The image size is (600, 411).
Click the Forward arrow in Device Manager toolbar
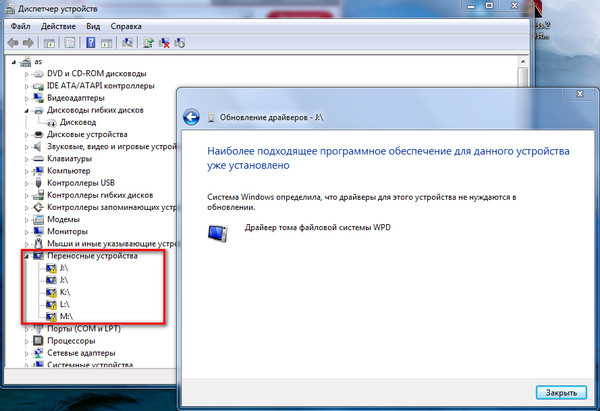(28, 42)
